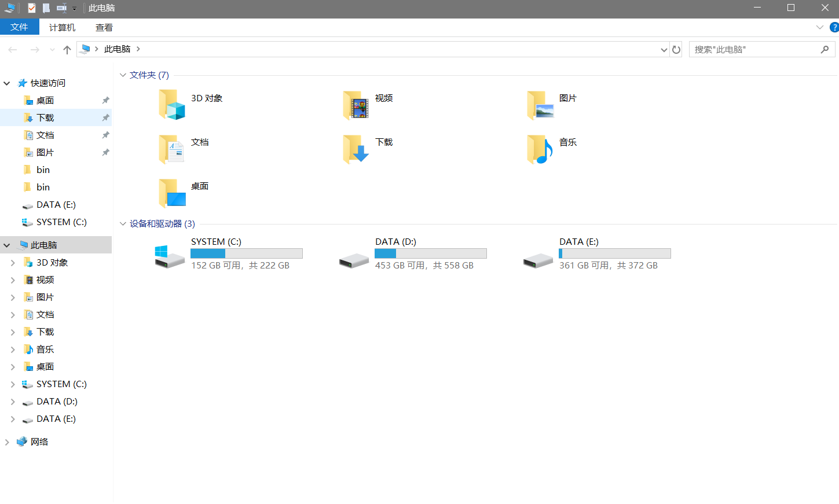The height and width of the screenshot is (504, 839).
Task: Click the 此电脑 window icon in the title bar
Action: click(10, 8)
